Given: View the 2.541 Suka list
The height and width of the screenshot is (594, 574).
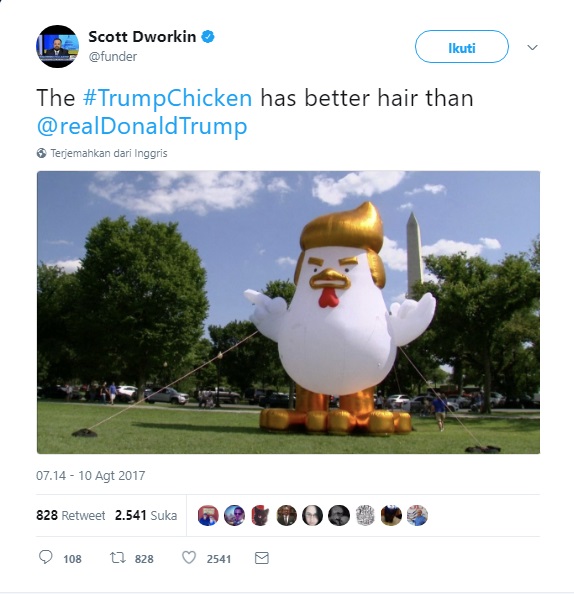Looking at the screenshot, I should tap(146, 516).
